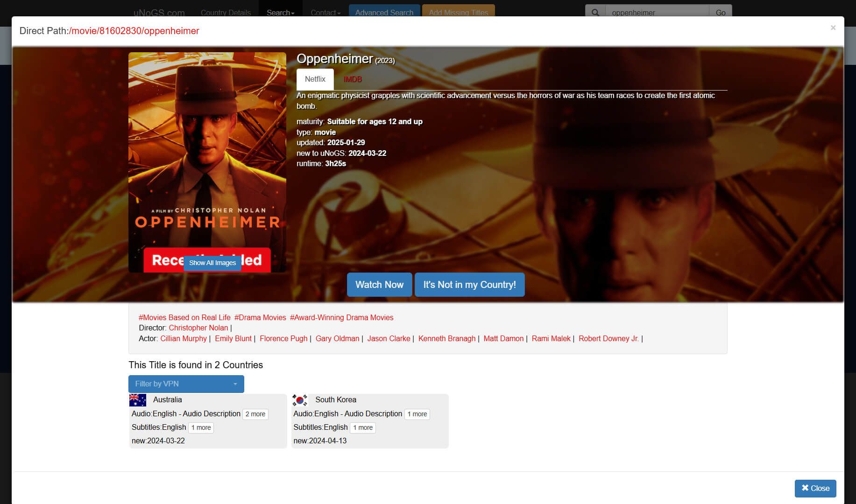
Task: Click the Watch Now button
Action: point(380,285)
